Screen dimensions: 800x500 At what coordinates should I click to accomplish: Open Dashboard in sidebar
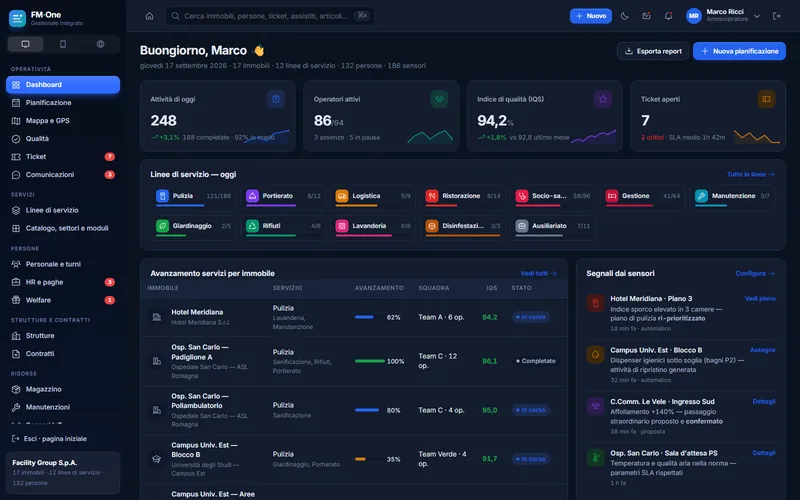tap(63, 85)
